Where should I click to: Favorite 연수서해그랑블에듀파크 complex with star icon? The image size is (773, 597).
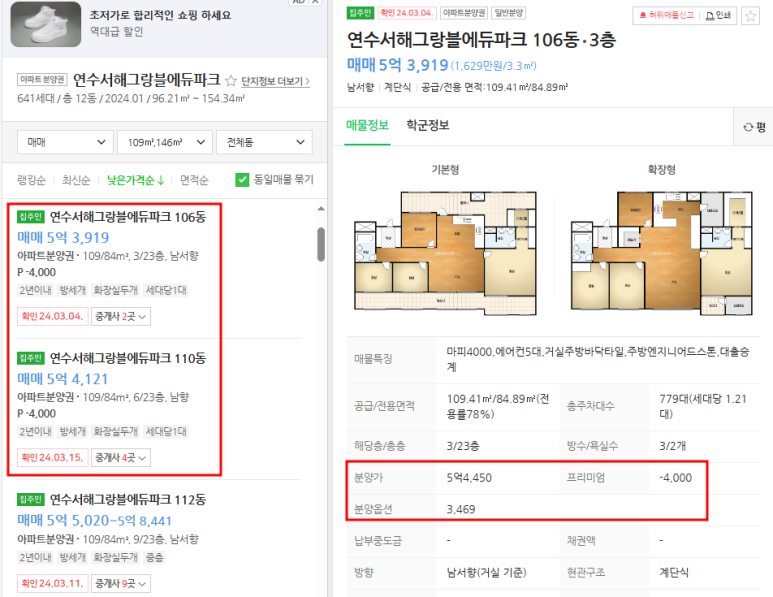(x=230, y=80)
